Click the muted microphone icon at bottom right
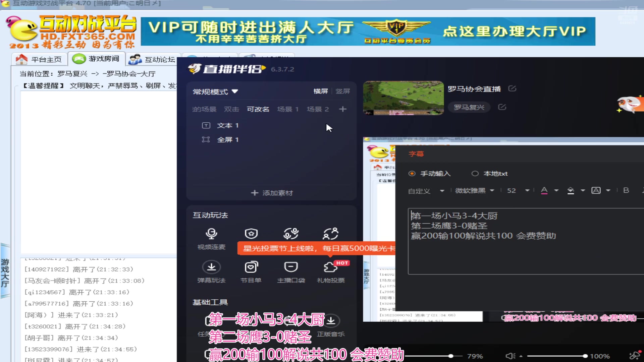This screenshot has width=644, height=362. 635,355
